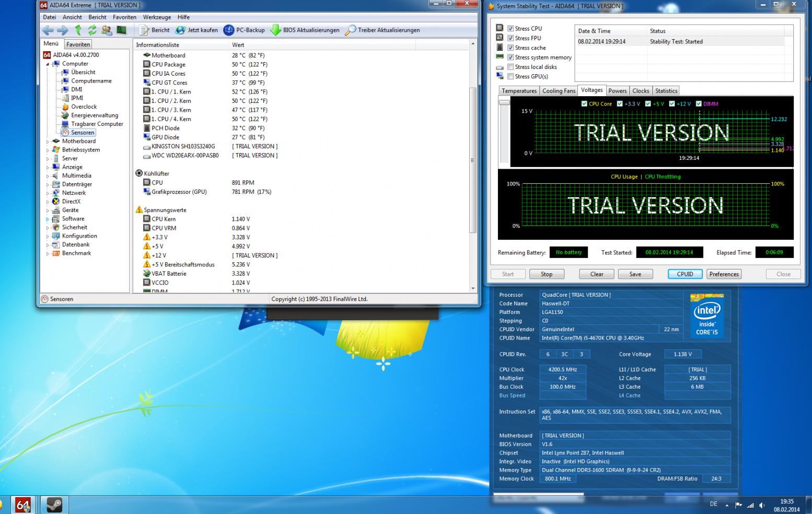Screen dimensions: 812x514
Task: Click the Clear button
Action: [597, 274]
